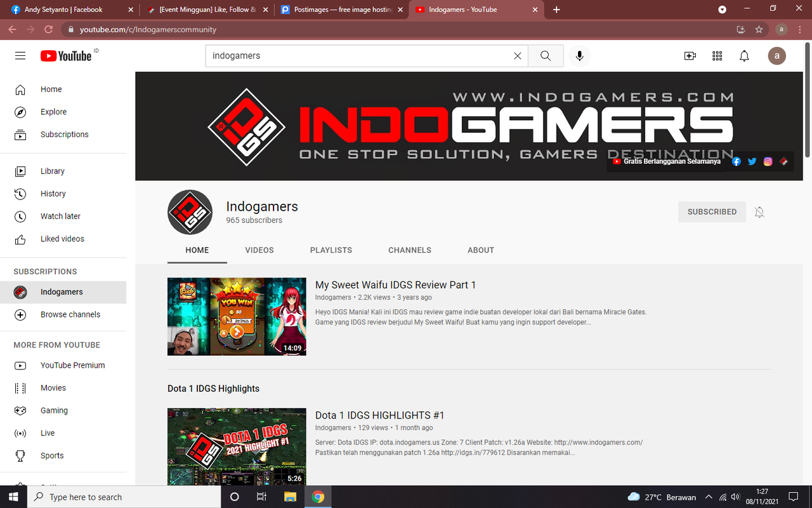Click the SUBSCRIBED button
The width and height of the screenshot is (812, 508).
click(x=712, y=212)
